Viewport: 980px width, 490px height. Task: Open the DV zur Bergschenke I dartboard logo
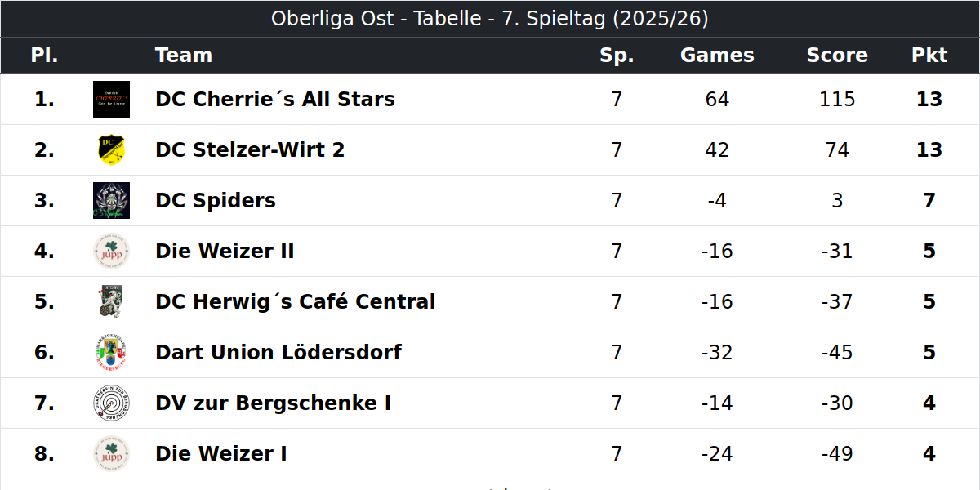(111, 403)
